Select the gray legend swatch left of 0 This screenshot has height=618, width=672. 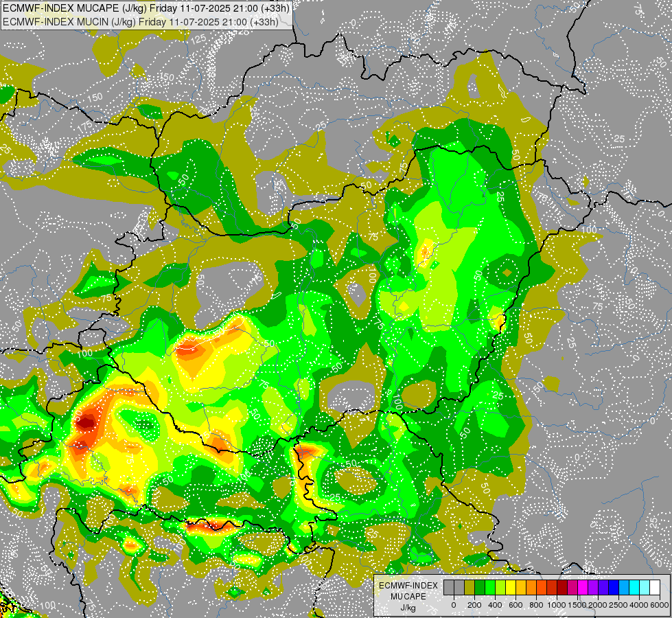tap(449, 587)
